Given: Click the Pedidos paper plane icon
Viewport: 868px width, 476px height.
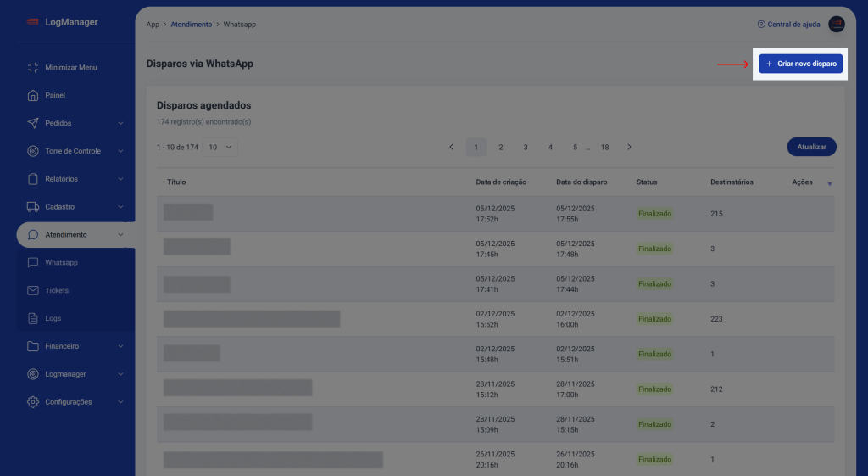Looking at the screenshot, I should pos(33,123).
